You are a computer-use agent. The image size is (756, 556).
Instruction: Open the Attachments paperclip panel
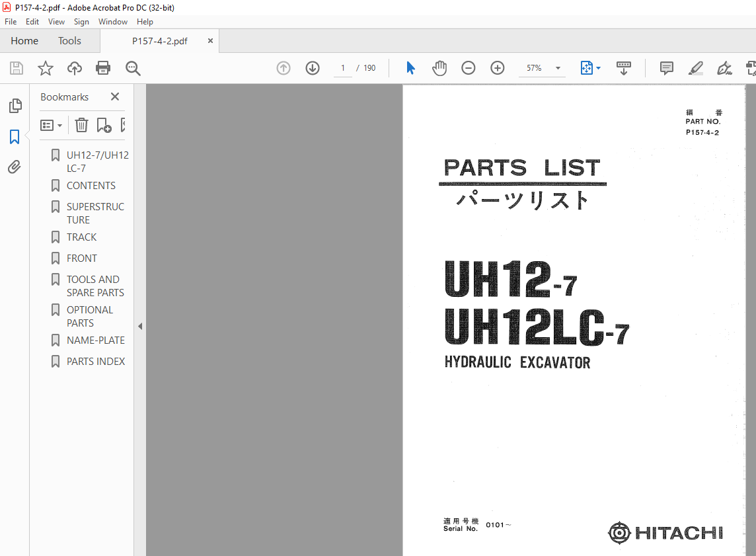coord(15,167)
